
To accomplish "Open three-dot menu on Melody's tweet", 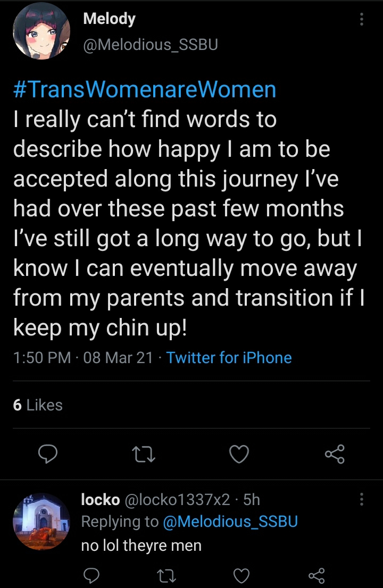I will click(362, 19).
